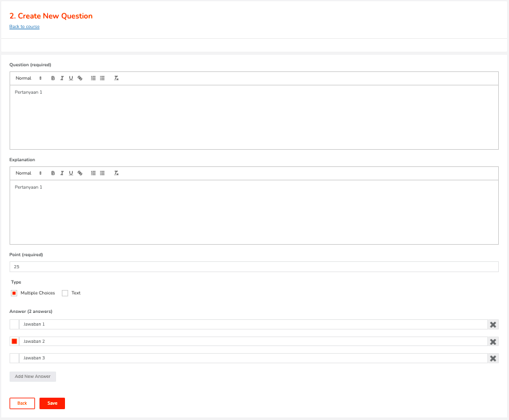
Task: Clear formatting in Question editor toolbar
Action: pyautogui.click(x=116, y=78)
